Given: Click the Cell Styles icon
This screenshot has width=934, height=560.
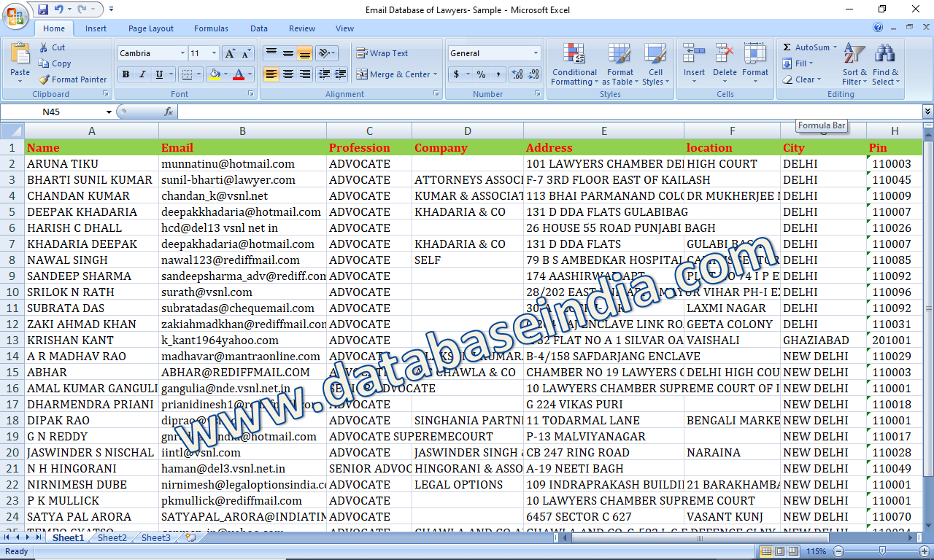Looking at the screenshot, I should coord(655,65).
